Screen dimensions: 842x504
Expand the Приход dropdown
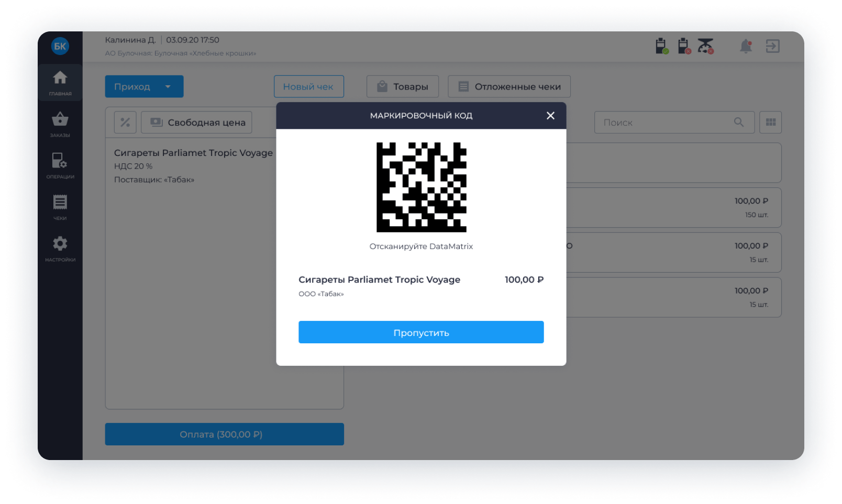144,86
